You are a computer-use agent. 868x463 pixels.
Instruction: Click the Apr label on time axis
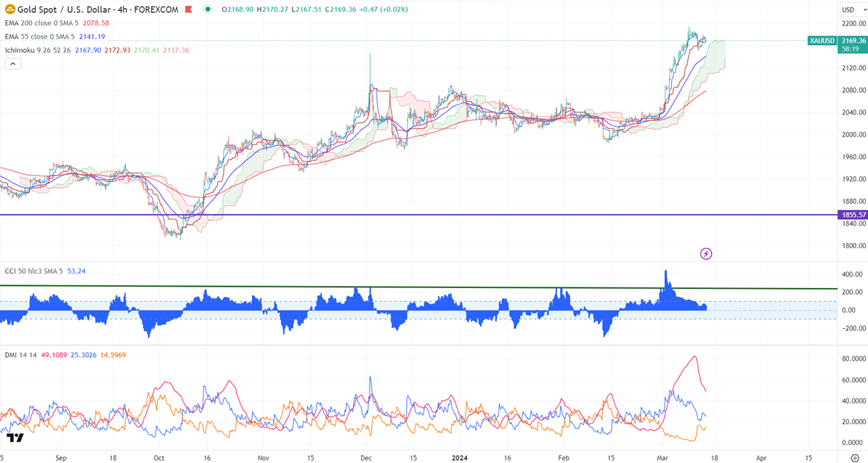pyautogui.click(x=761, y=458)
